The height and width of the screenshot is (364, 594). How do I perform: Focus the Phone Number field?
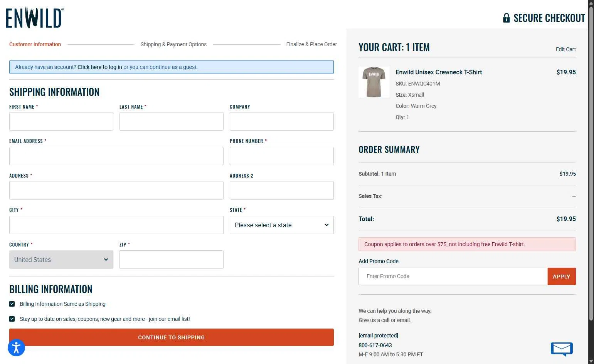pos(282,156)
